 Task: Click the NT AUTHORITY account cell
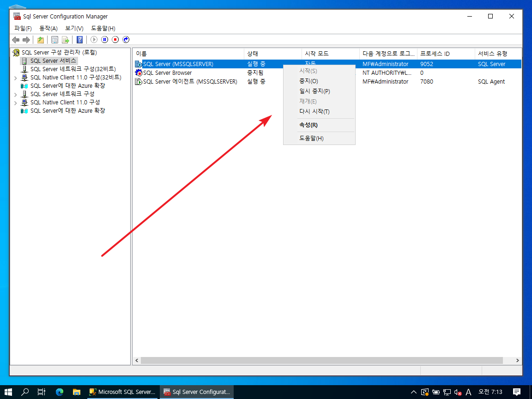[x=387, y=73]
